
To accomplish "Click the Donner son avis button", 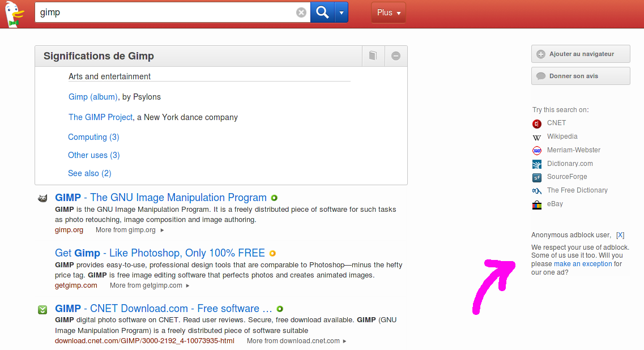I will (x=581, y=76).
